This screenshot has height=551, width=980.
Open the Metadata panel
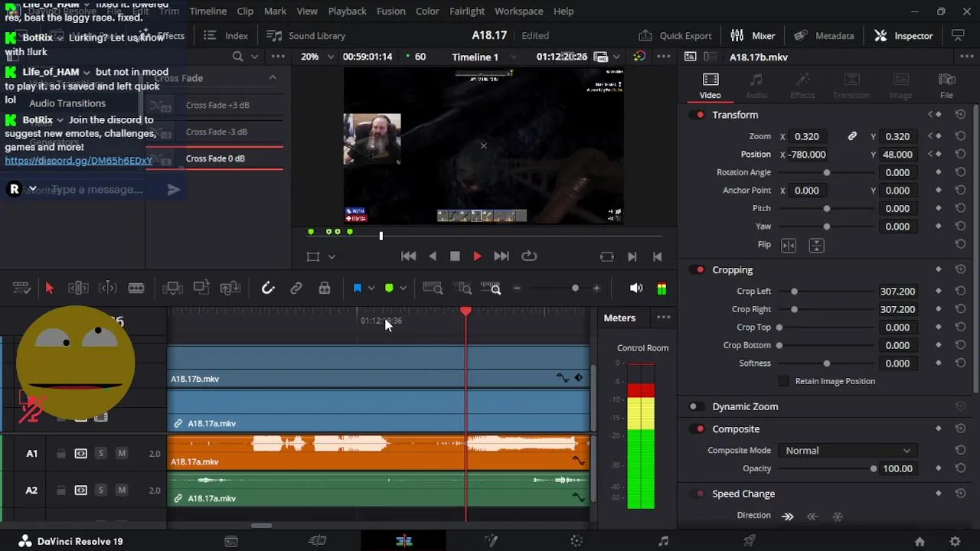tap(824, 35)
